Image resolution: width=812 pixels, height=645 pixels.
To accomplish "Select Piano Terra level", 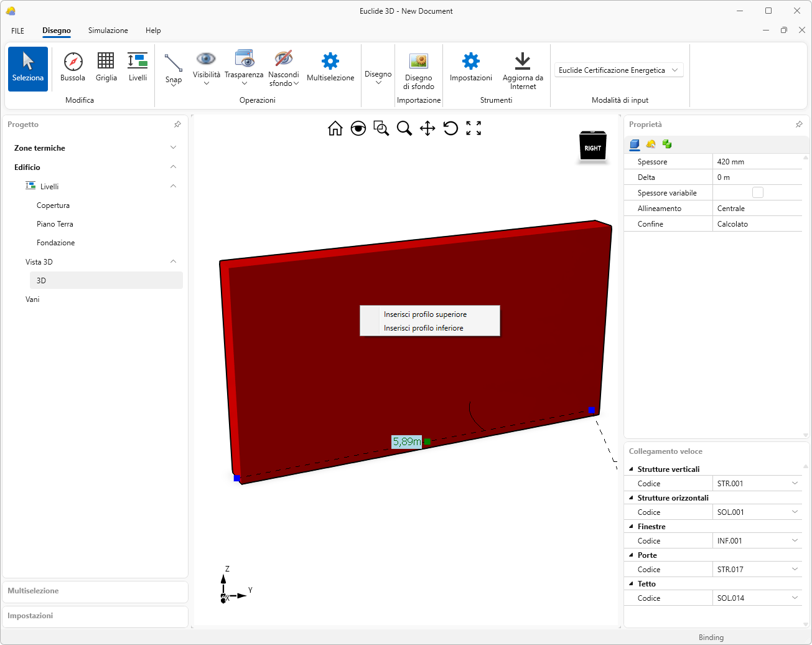I will (55, 224).
